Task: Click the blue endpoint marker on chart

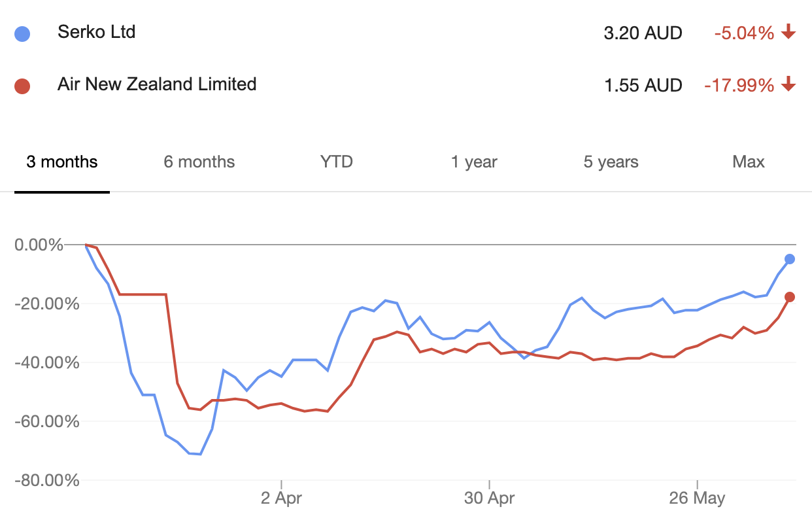Action: [790, 259]
